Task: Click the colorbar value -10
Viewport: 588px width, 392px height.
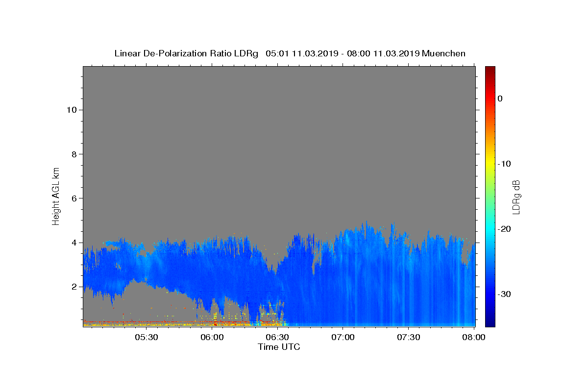Action: click(504, 164)
